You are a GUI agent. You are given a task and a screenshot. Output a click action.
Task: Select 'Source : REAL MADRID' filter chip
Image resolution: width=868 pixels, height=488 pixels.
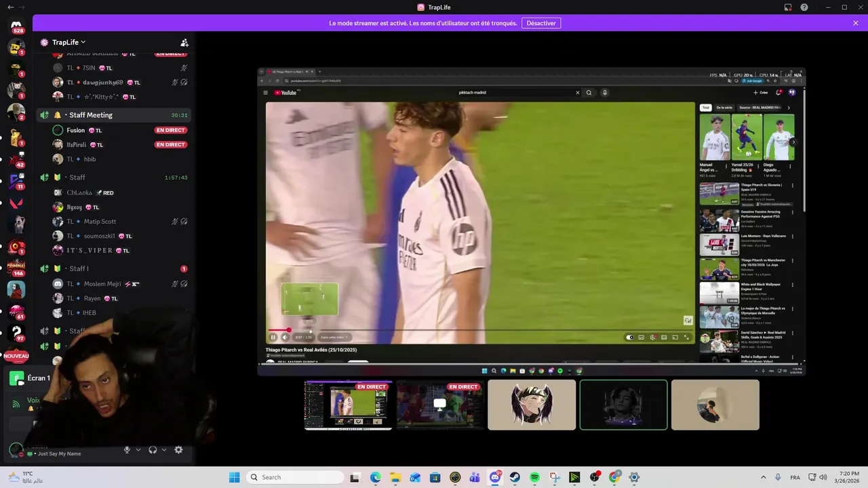coord(759,108)
